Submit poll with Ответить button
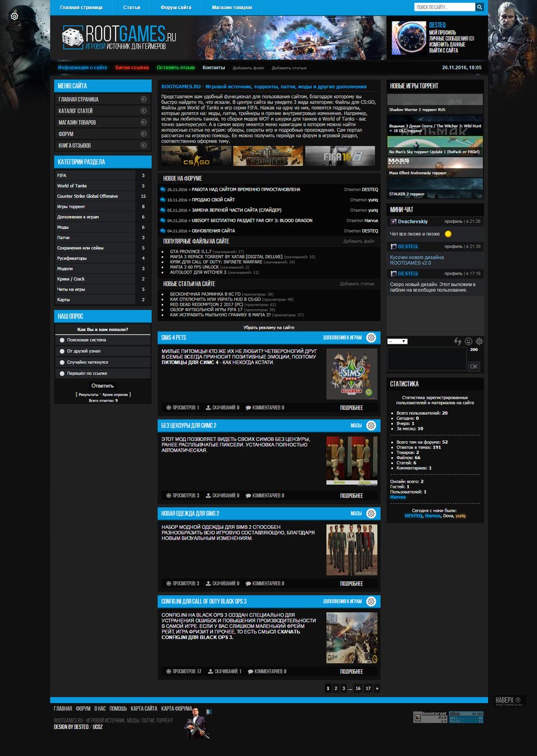 click(x=103, y=386)
